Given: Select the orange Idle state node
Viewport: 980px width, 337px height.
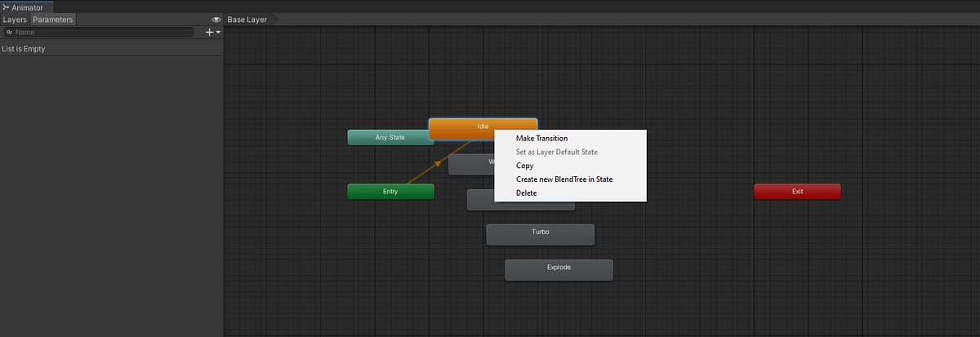Looking at the screenshot, I should point(483,128).
